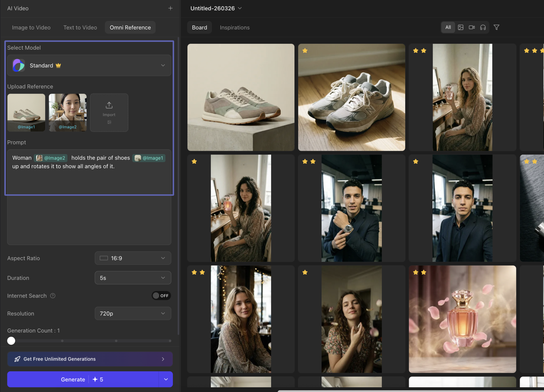The height and width of the screenshot is (392, 544).
Task: Click the plus icon beside AI Video
Action: point(170,8)
